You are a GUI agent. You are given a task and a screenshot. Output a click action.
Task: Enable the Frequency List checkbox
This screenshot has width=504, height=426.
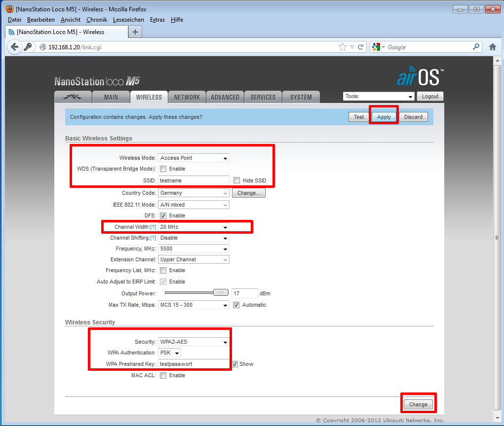163,270
